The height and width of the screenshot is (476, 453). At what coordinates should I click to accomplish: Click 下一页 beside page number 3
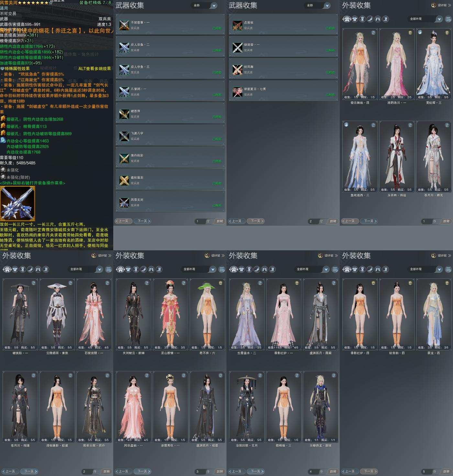click(x=142, y=471)
